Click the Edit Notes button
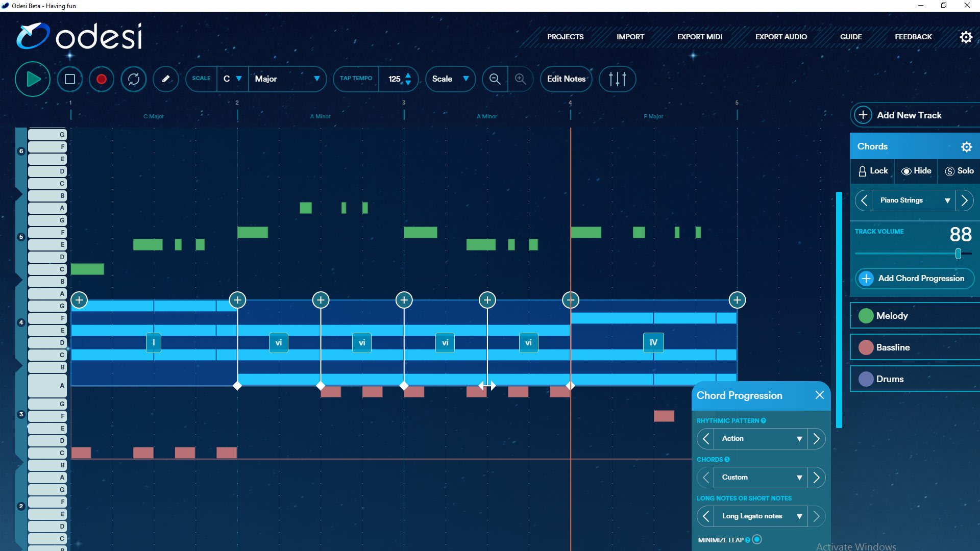The height and width of the screenshot is (551, 980). point(566,79)
